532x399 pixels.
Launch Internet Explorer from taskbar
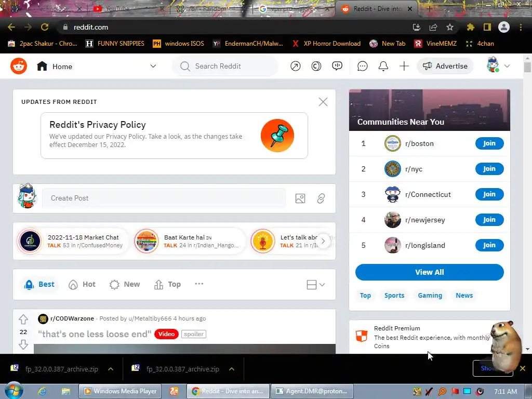(42, 391)
